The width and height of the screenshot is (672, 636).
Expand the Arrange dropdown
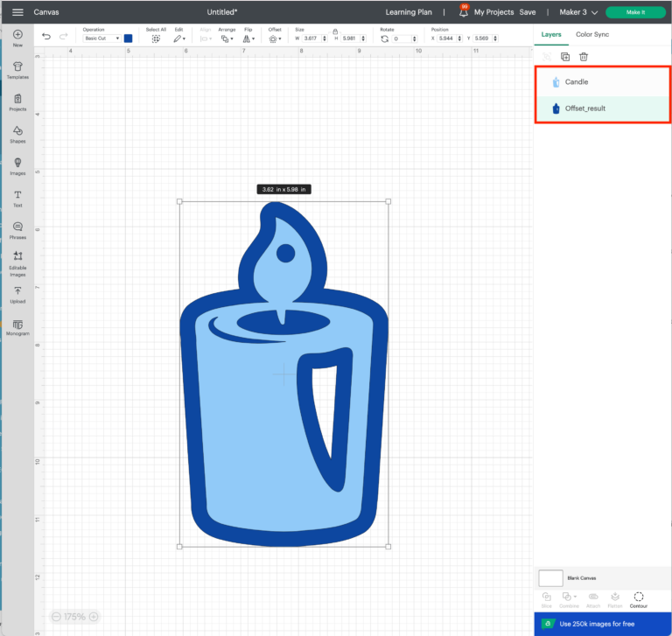tap(227, 38)
